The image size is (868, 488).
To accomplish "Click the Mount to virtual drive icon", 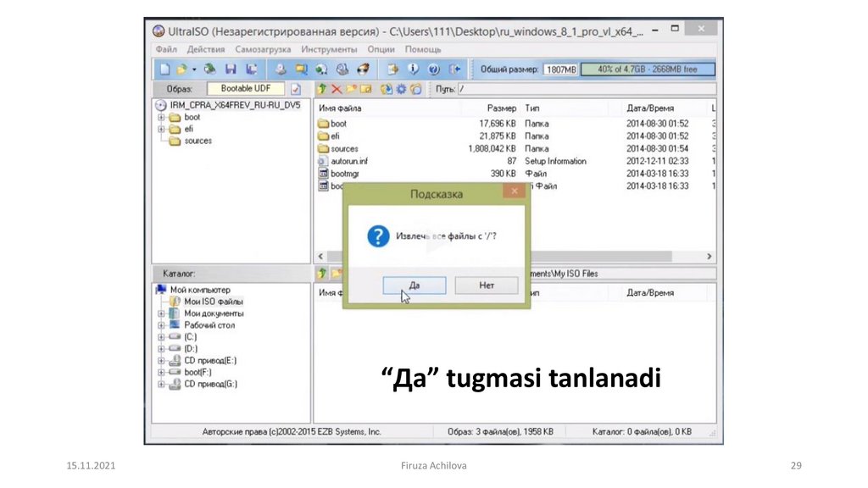I will tap(342, 69).
